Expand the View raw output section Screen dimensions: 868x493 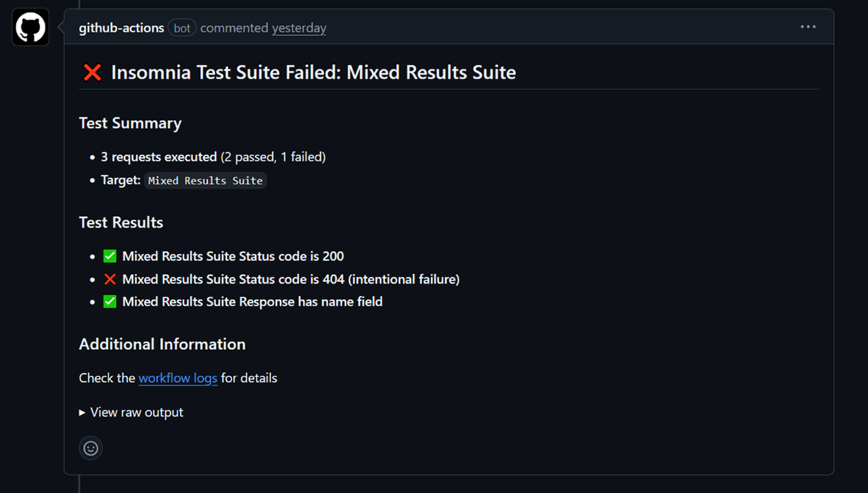tap(136, 412)
